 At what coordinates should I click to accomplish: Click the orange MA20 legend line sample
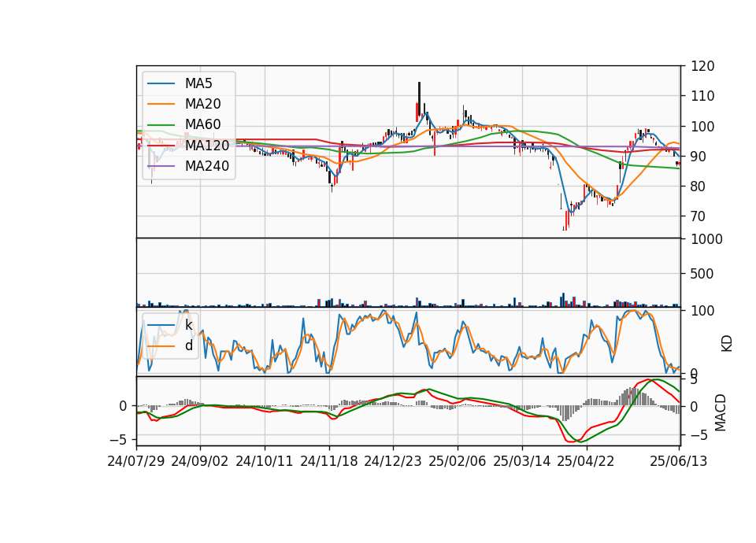pos(161,104)
